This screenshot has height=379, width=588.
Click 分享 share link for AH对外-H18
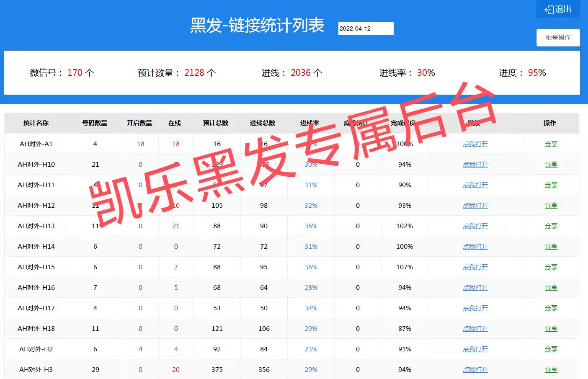pos(551,329)
